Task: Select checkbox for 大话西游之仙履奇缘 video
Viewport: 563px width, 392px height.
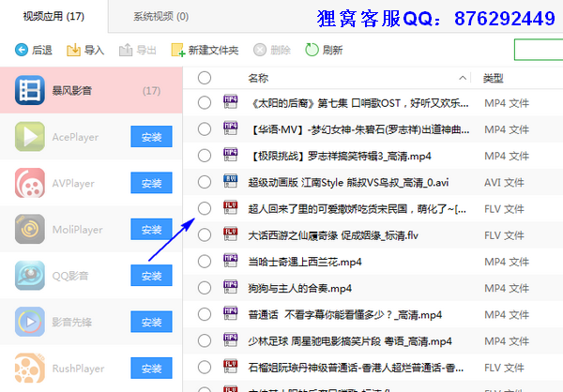Action: point(205,235)
